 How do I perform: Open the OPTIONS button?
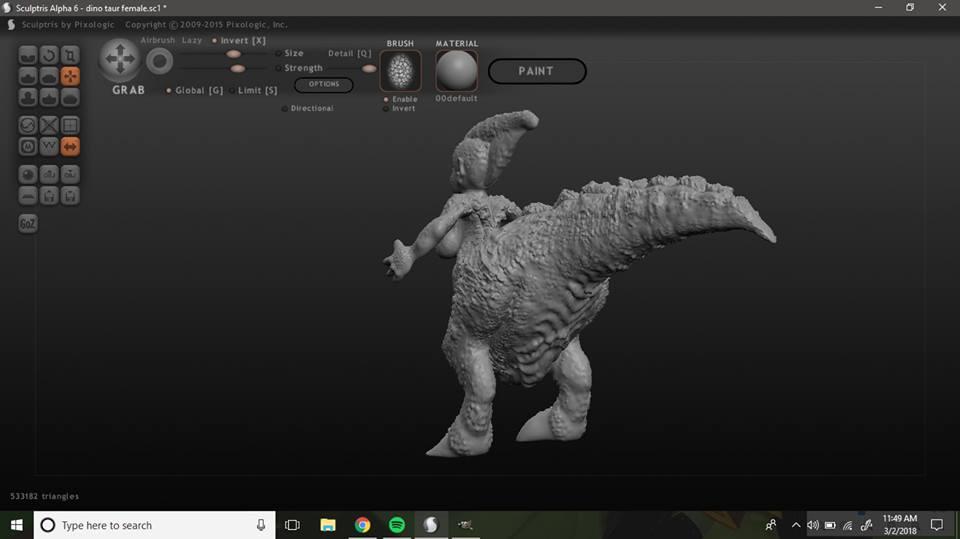[x=324, y=85]
